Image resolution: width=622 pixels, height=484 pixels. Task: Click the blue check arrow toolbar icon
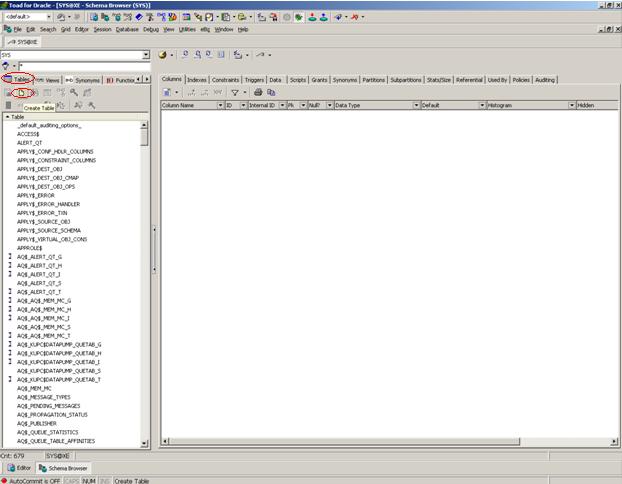[338, 17]
